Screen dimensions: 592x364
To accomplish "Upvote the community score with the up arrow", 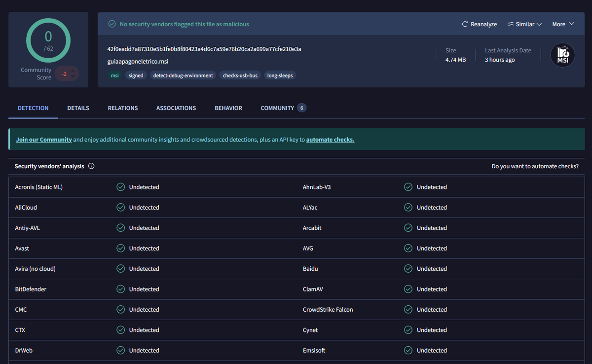I will click(x=74, y=71).
